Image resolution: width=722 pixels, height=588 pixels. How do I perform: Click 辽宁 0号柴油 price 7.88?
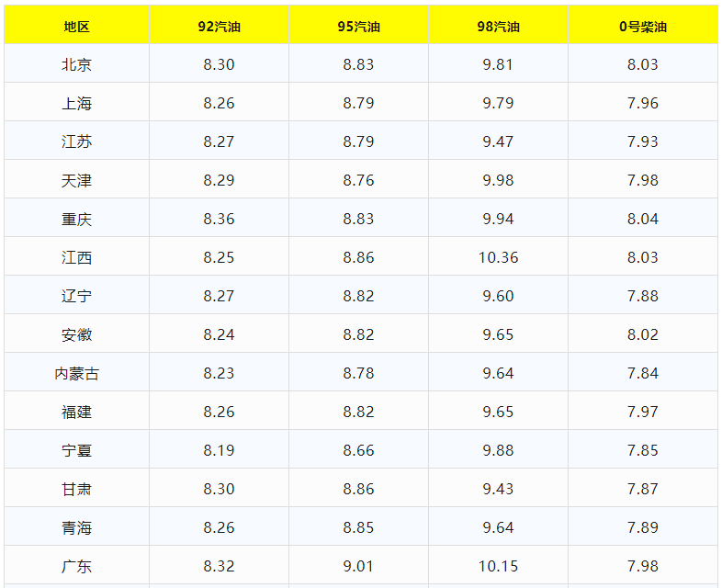point(643,297)
